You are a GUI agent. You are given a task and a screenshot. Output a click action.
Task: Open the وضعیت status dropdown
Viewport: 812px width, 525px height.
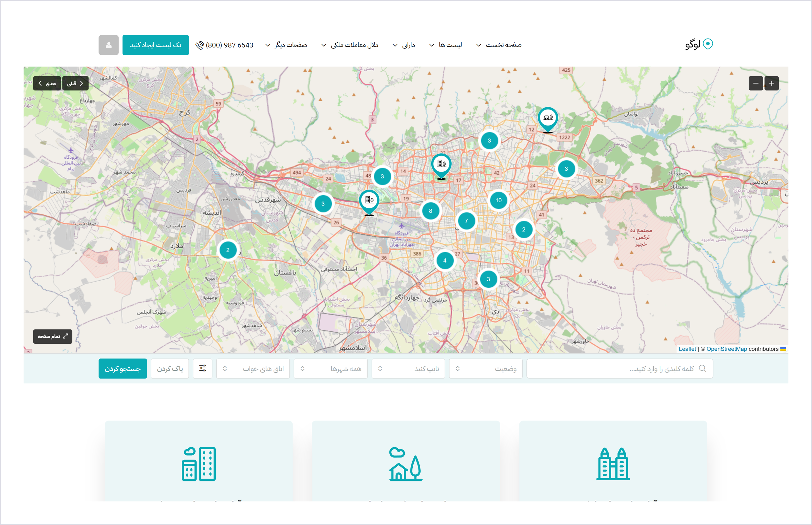point(486,369)
